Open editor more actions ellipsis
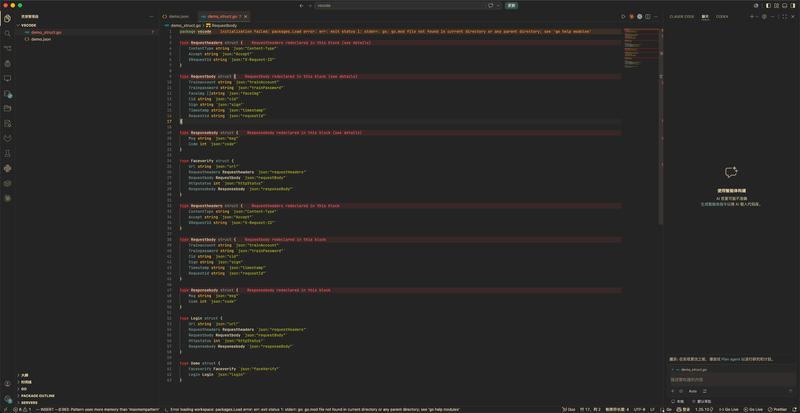This screenshot has height=413, width=800. point(656,16)
